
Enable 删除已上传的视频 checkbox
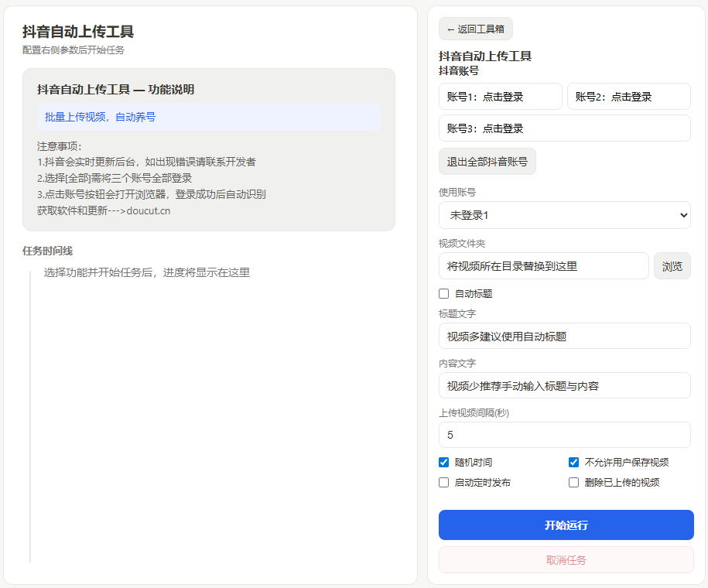coord(573,483)
